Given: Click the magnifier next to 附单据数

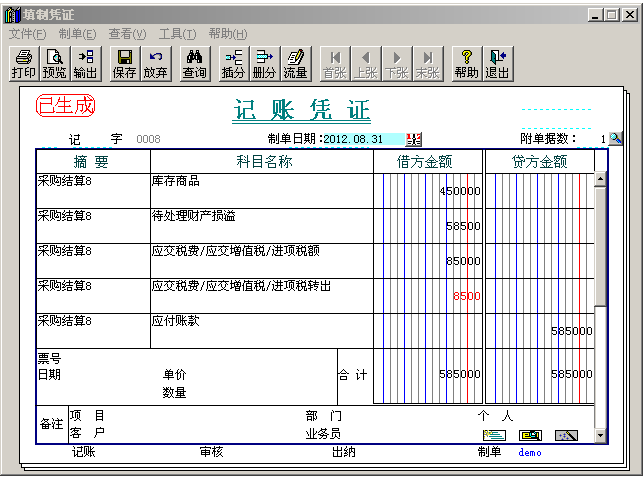Looking at the screenshot, I should click(x=615, y=139).
